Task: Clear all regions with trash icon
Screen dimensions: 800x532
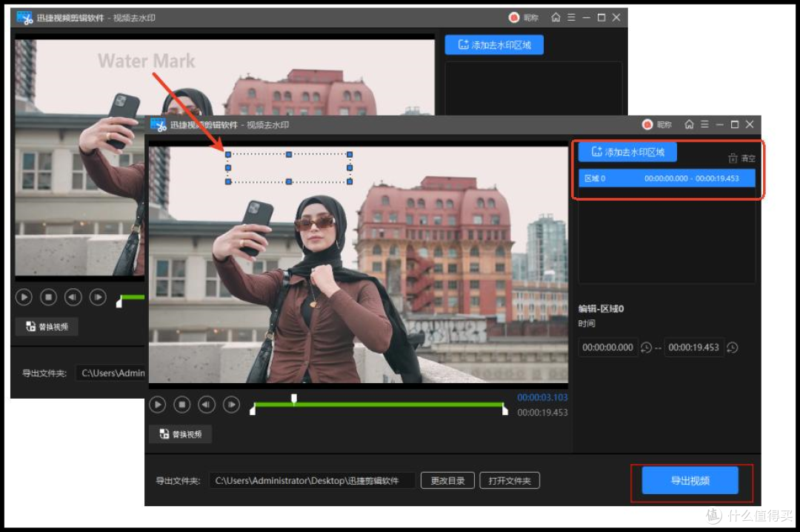Action: [741, 159]
